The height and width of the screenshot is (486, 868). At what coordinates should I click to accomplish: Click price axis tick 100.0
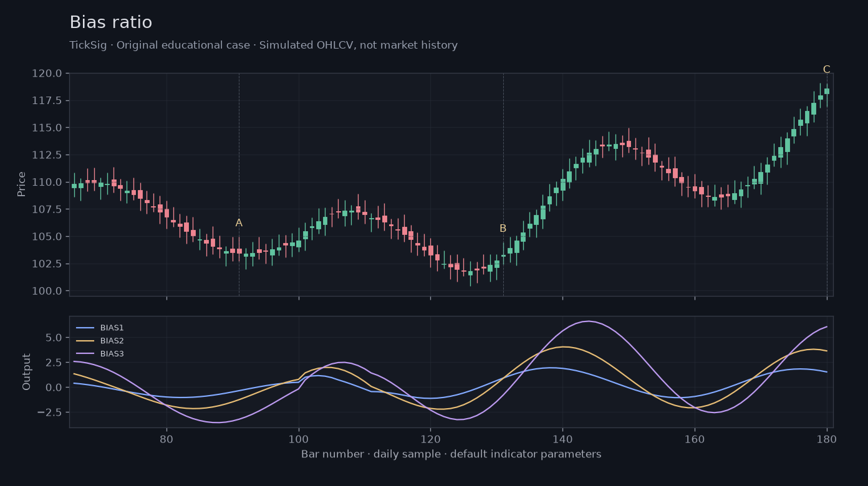47,291
